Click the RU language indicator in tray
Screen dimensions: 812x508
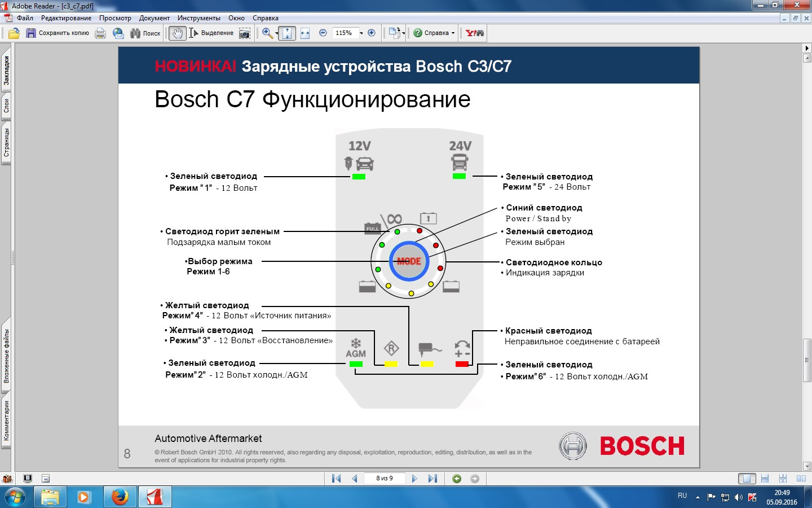682,496
